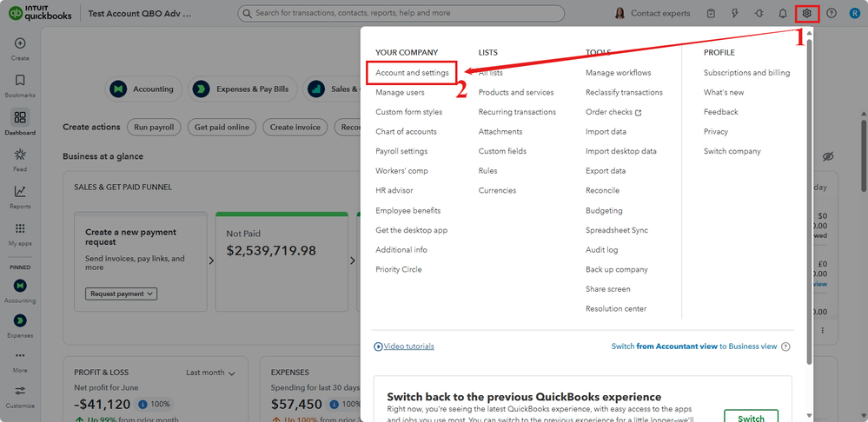Viewport: 868px width, 422px height.
Task: Click the Accounting shortcut pill icon
Action: pyautogui.click(x=118, y=89)
